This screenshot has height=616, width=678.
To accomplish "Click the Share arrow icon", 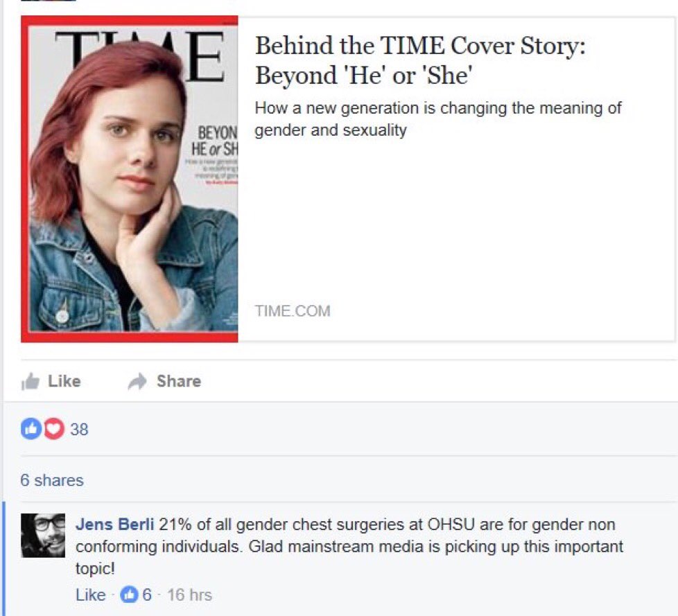I will coord(137,381).
